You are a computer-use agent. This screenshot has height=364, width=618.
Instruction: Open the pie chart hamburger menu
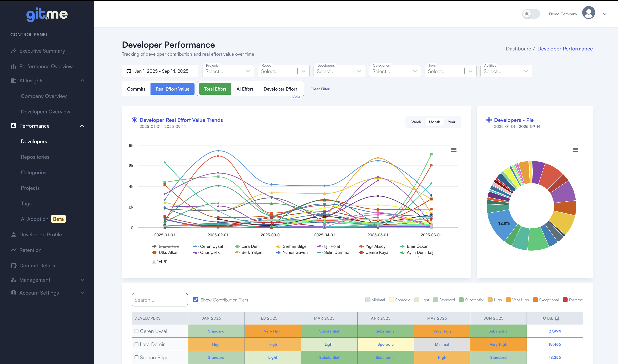click(x=576, y=150)
